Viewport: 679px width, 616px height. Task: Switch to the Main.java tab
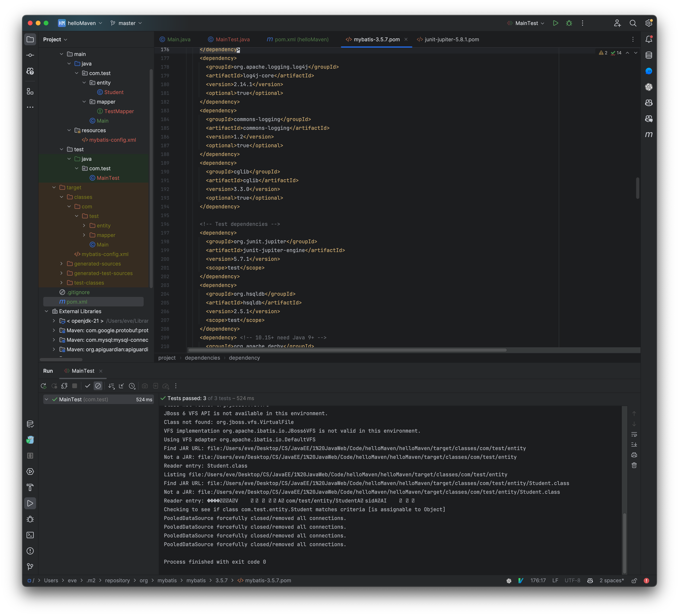[178, 39]
